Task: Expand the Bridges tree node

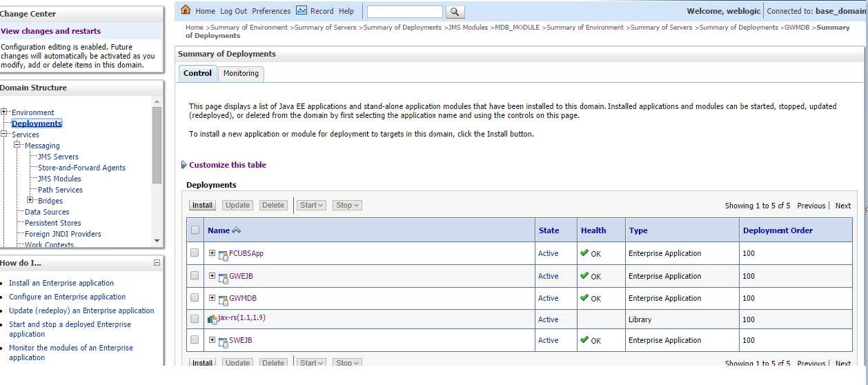Action: point(30,200)
